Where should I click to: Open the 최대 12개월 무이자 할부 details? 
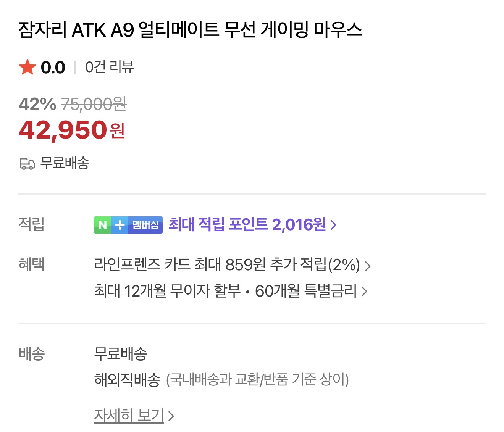(x=167, y=291)
